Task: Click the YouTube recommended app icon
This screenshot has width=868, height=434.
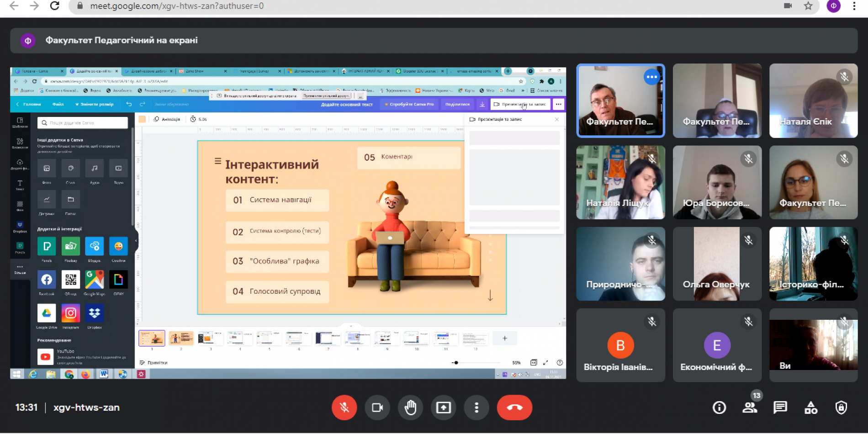Action: click(46, 357)
